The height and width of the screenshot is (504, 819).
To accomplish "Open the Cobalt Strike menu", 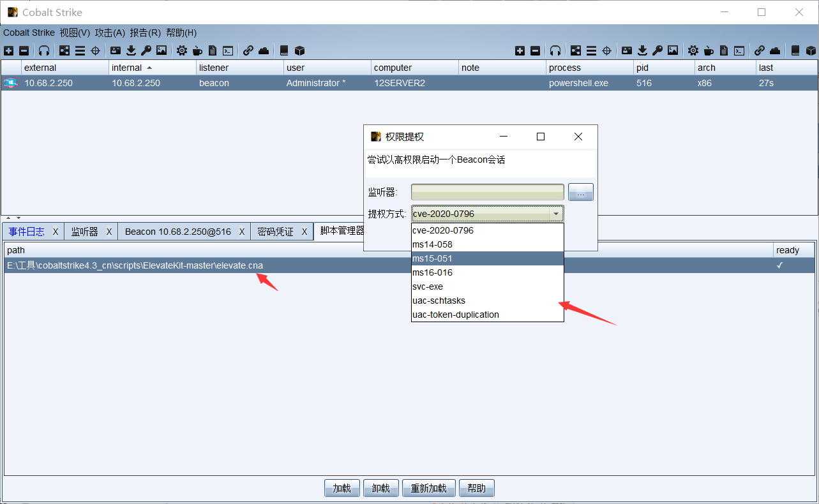I will pyautogui.click(x=29, y=33).
